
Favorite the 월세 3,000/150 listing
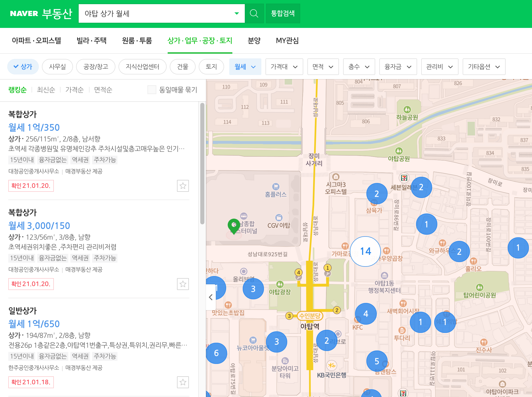tap(183, 284)
